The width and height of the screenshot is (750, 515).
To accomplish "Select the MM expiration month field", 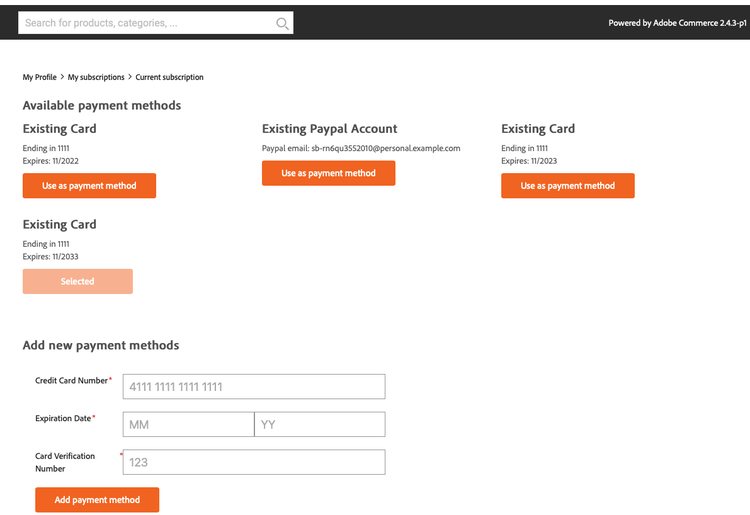I will point(188,425).
